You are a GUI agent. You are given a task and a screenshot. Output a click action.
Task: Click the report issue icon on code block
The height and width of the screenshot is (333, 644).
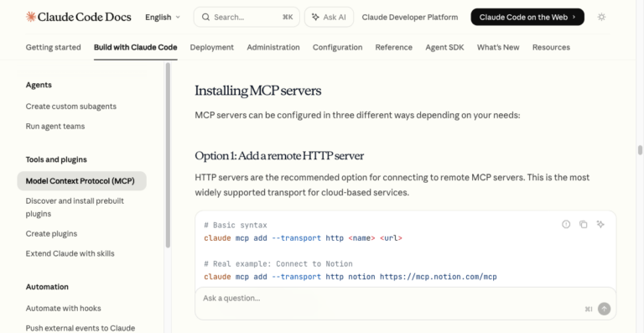coord(566,224)
